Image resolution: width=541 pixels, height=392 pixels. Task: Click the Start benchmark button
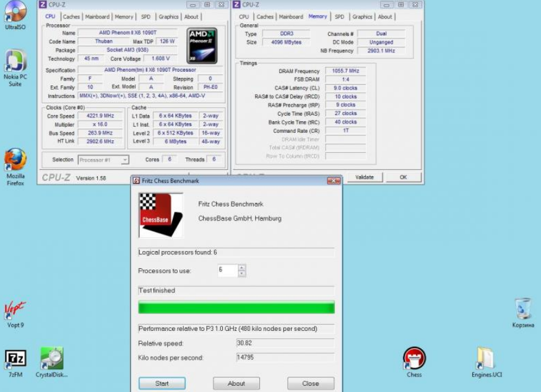[162, 383]
